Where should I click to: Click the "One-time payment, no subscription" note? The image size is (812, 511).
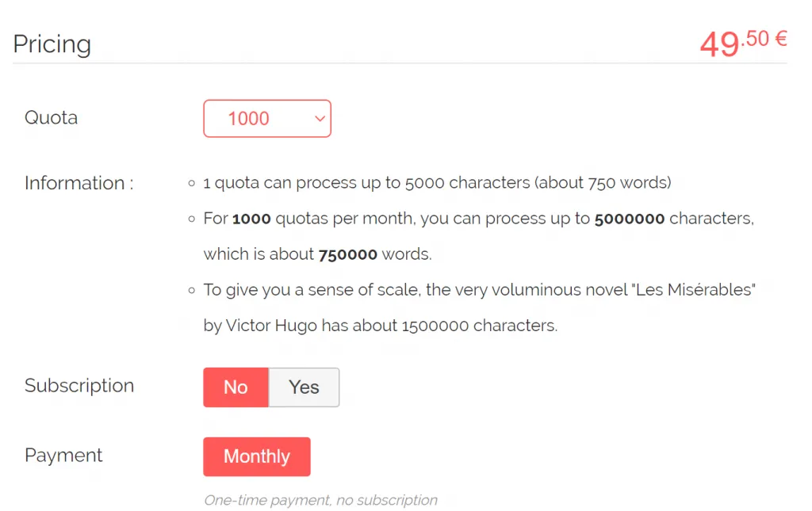click(x=320, y=500)
